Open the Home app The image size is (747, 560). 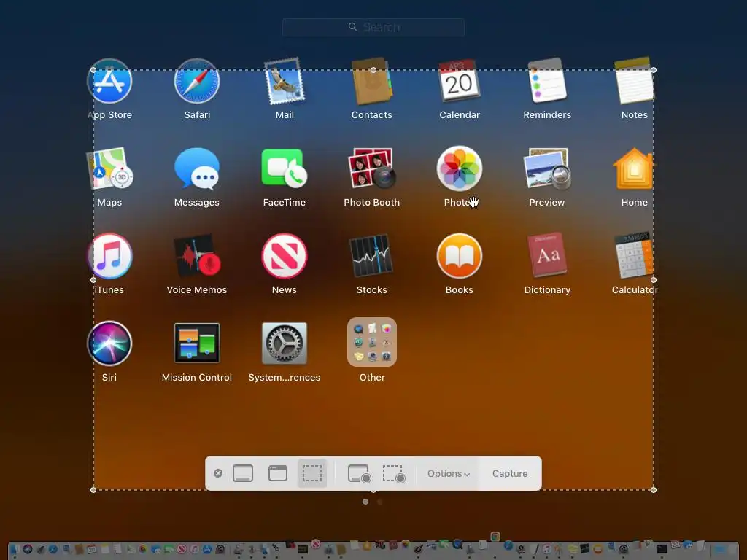tap(634, 168)
